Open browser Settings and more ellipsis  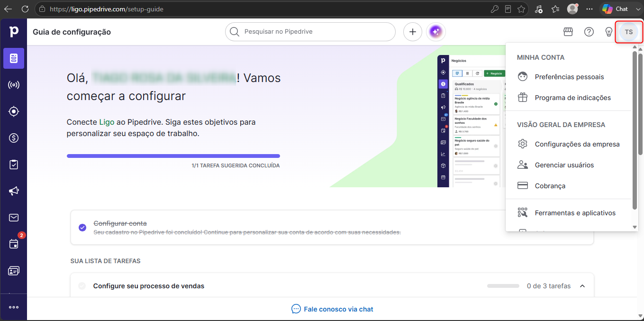click(x=590, y=9)
